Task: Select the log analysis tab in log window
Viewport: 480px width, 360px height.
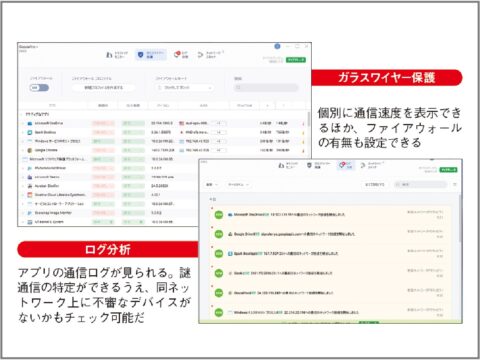Action: click(346, 165)
